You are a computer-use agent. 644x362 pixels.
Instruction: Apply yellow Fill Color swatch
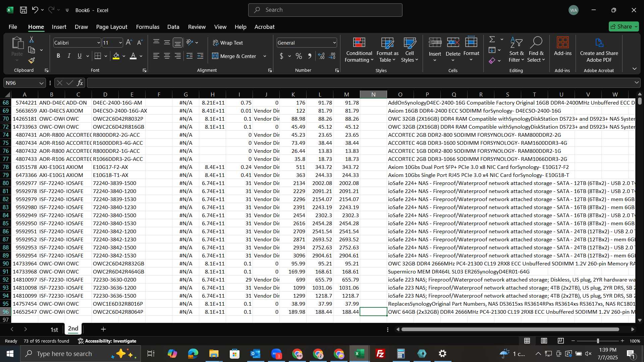point(116,56)
